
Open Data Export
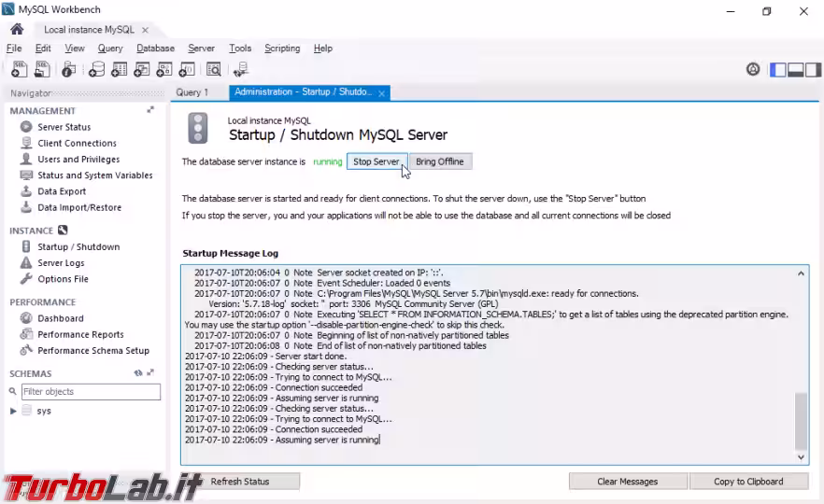point(62,191)
